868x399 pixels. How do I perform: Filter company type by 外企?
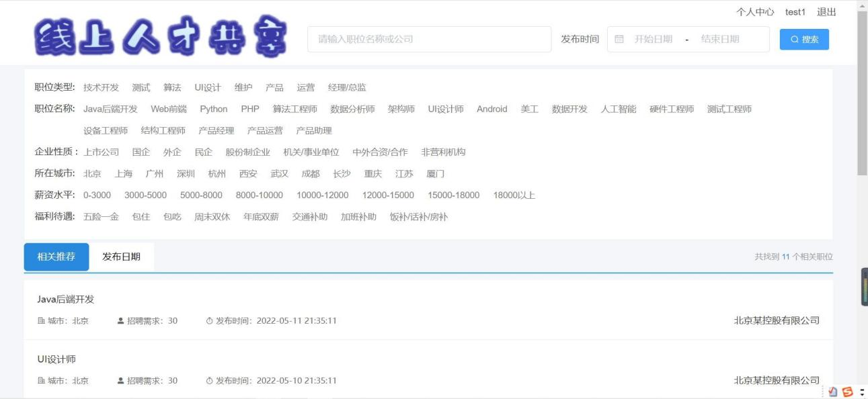coord(172,152)
